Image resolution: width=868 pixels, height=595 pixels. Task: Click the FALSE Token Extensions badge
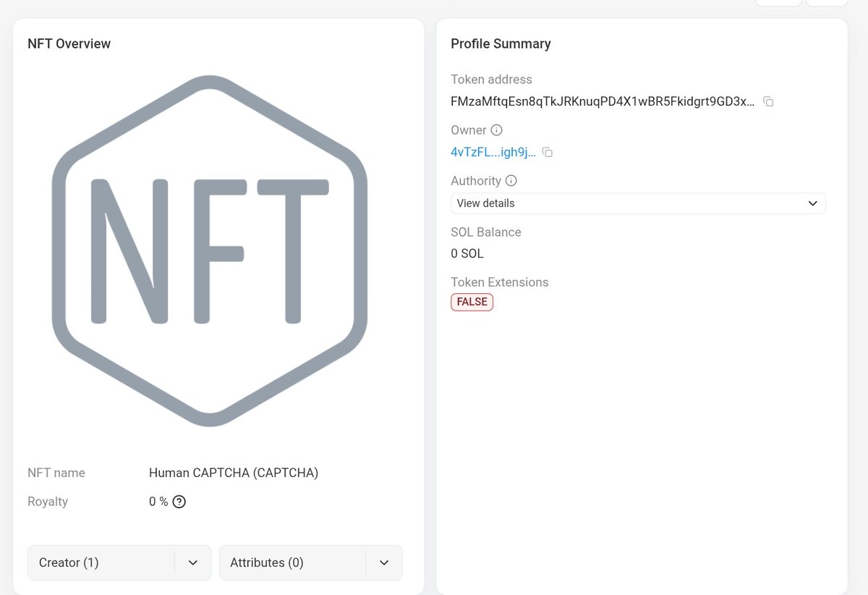[x=472, y=302]
